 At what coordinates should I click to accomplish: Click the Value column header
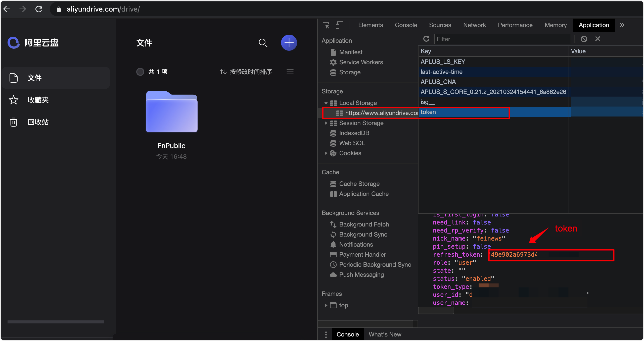click(606, 51)
